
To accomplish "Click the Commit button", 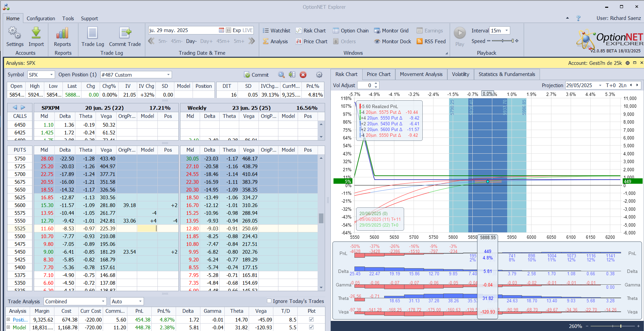I will 256,75.
